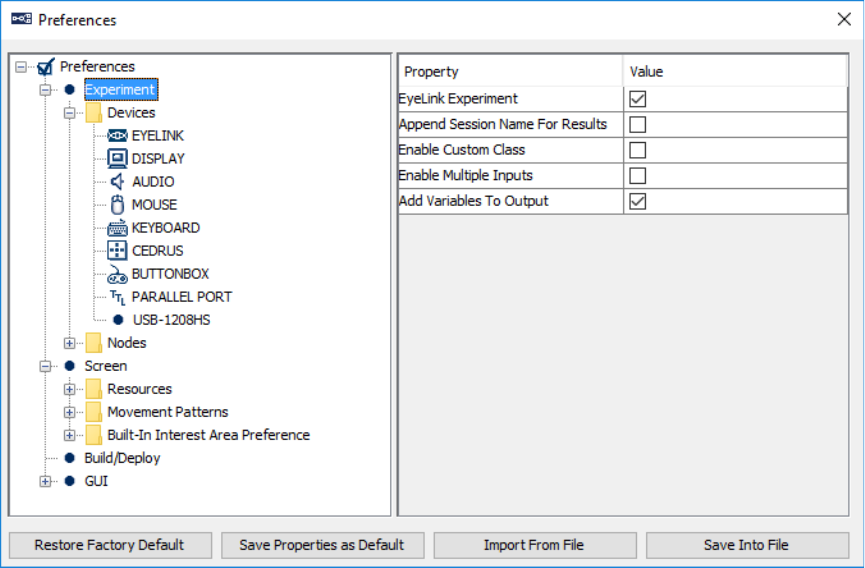This screenshot has height=568, width=865.
Task: Select the AUDIO speaker icon
Action: click(117, 181)
